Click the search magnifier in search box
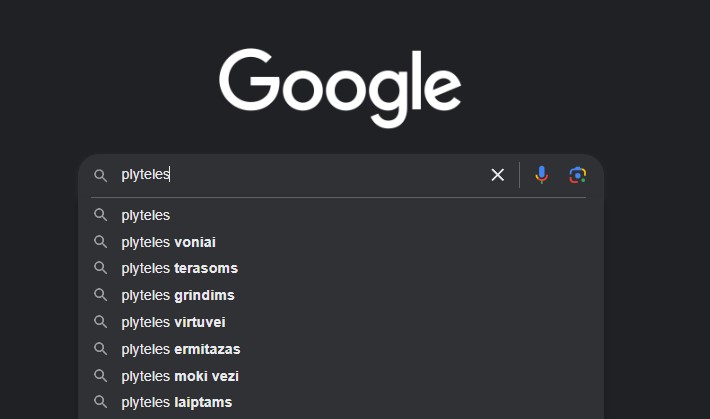710x419 pixels. point(100,175)
